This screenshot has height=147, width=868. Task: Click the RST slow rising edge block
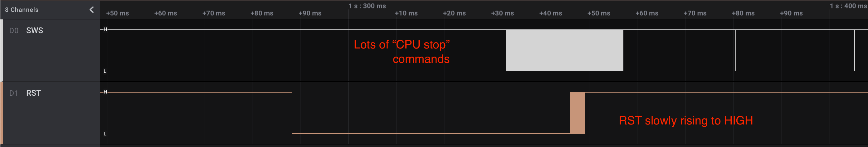[577, 113]
